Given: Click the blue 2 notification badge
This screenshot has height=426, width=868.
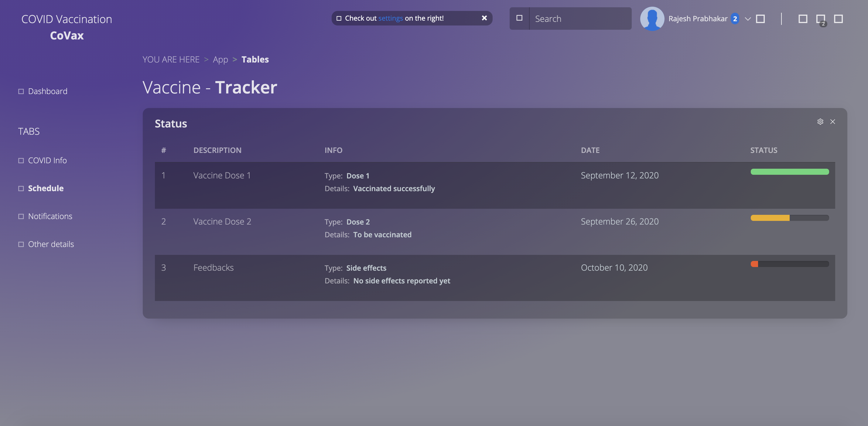Looking at the screenshot, I should click(x=735, y=19).
